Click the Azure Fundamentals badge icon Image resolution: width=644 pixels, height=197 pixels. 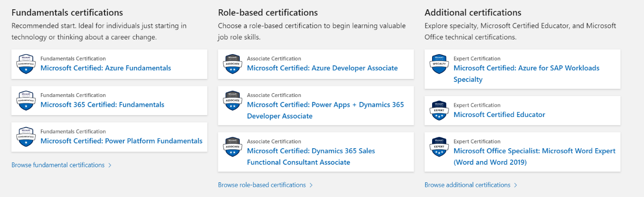click(x=26, y=64)
